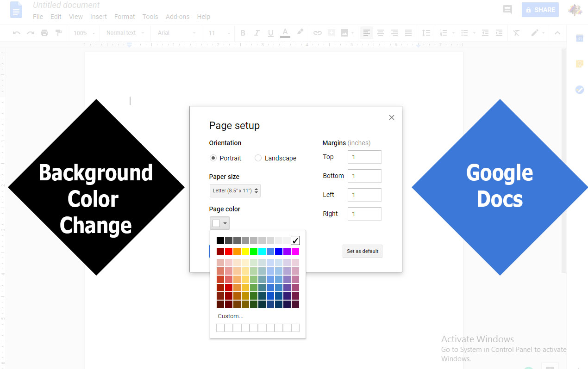The height and width of the screenshot is (369, 588).
Task: Expand the numbered list options arrow
Action: pyautogui.click(x=453, y=33)
